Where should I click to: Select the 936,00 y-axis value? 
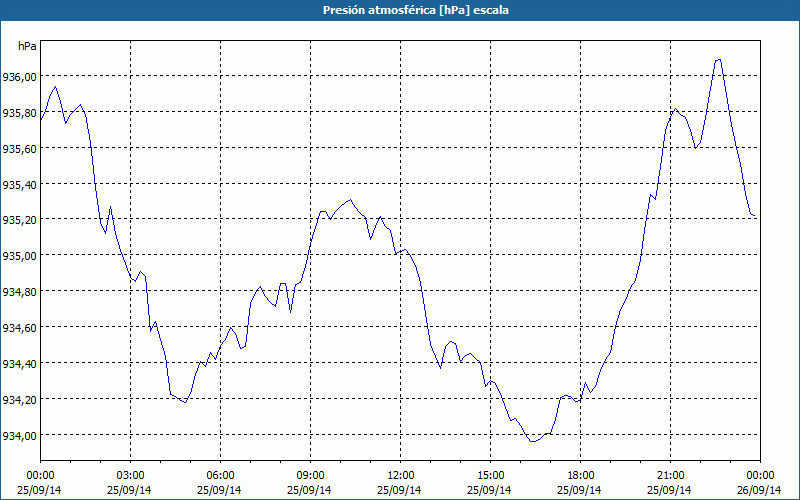point(19,77)
